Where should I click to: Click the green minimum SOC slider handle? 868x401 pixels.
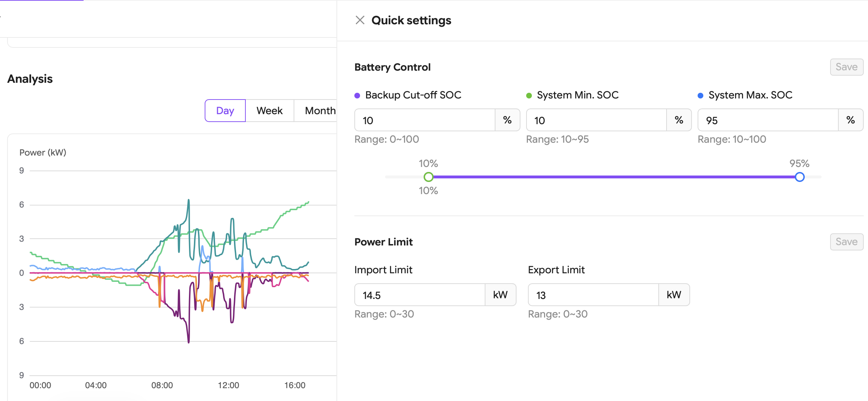coord(428,177)
